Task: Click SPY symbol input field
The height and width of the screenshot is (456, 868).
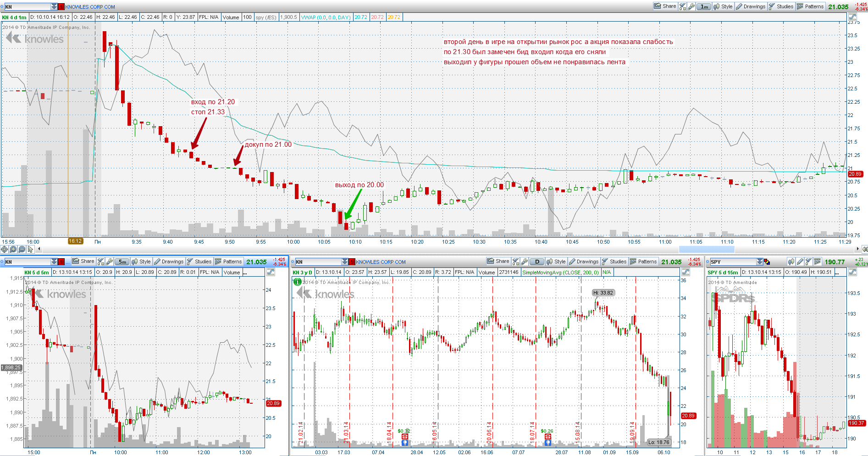Action: point(733,261)
